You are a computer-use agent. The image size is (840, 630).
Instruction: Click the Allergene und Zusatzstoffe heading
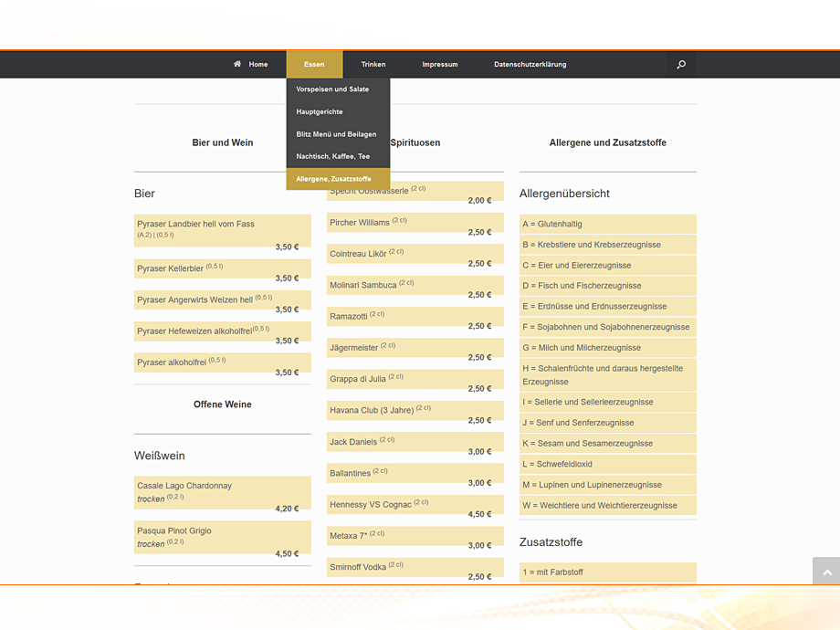click(608, 142)
